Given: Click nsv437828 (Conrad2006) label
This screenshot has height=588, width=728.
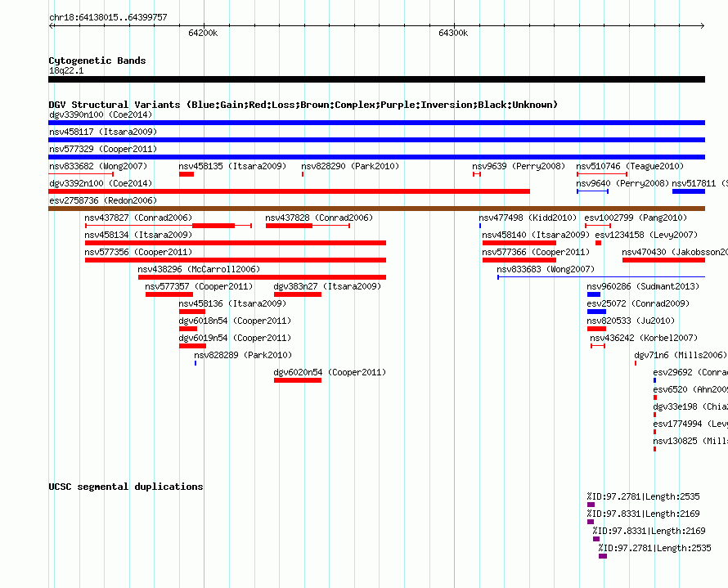Looking at the screenshot, I should click(x=319, y=218).
